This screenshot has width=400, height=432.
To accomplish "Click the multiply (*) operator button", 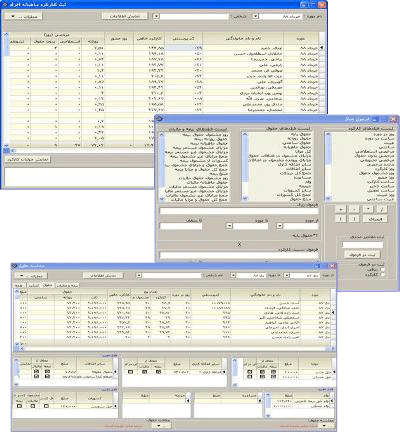I will click(x=368, y=209).
